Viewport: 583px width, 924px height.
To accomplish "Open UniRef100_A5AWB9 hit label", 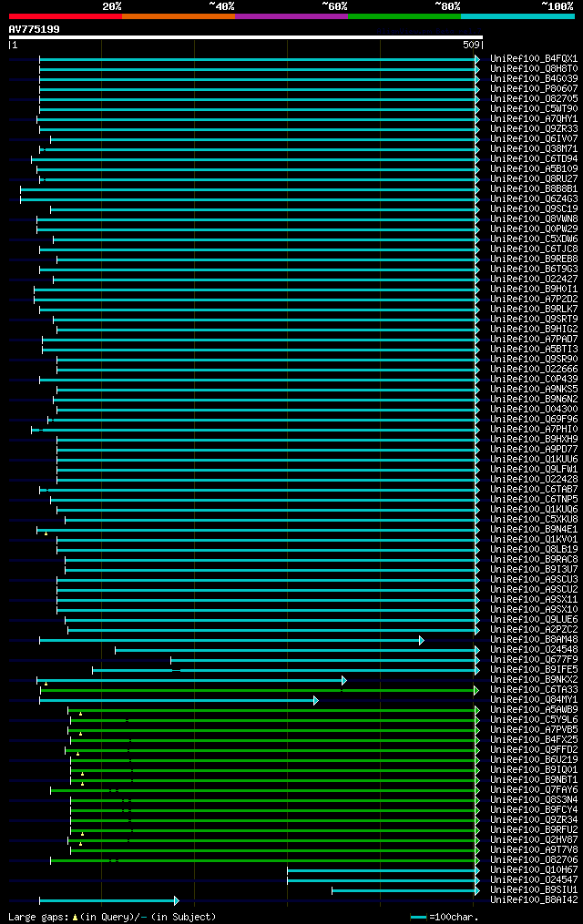I will [534, 710].
